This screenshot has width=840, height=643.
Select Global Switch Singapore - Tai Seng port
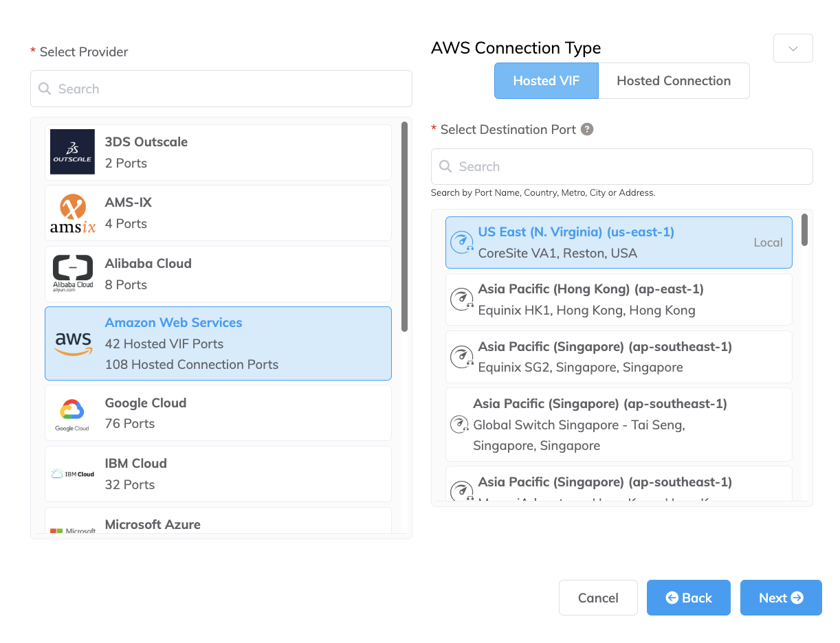click(x=618, y=425)
